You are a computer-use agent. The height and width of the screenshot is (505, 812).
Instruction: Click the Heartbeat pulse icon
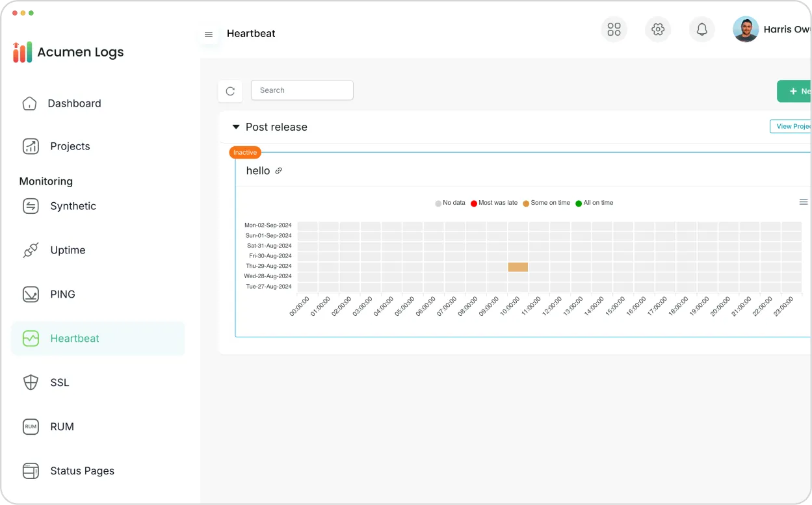[x=31, y=339]
